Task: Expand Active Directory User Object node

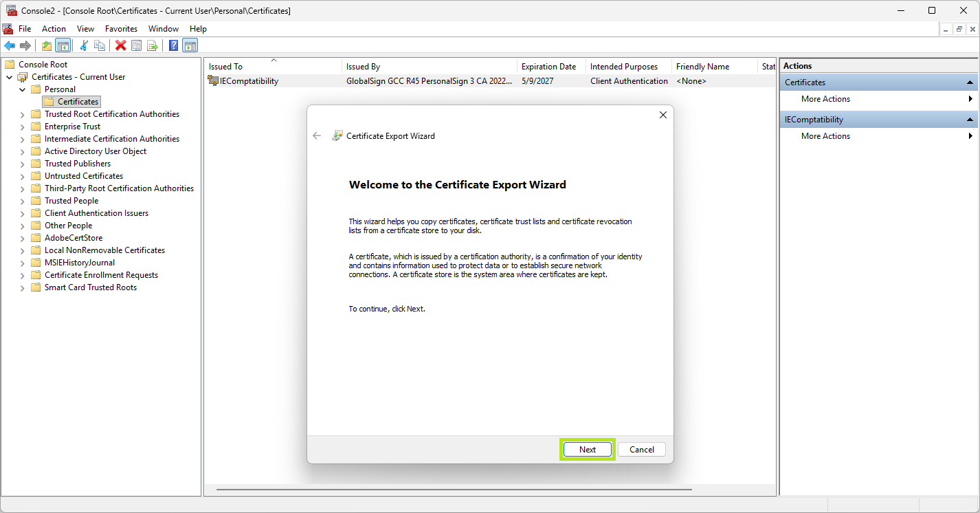Action: click(x=23, y=151)
